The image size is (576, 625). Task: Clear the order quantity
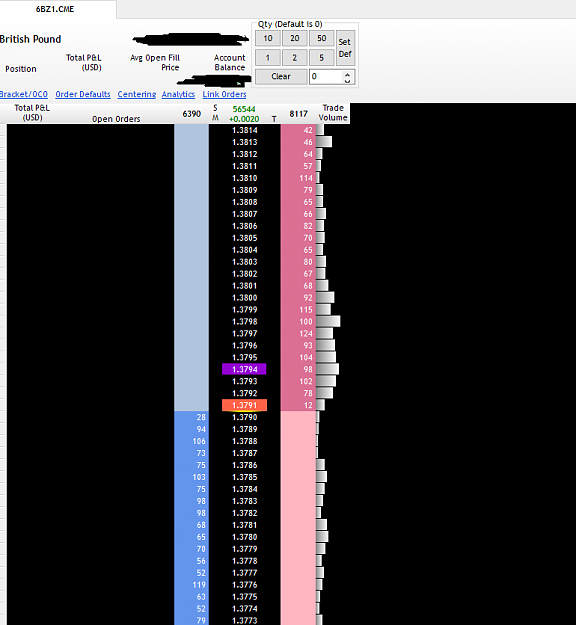pos(281,77)
